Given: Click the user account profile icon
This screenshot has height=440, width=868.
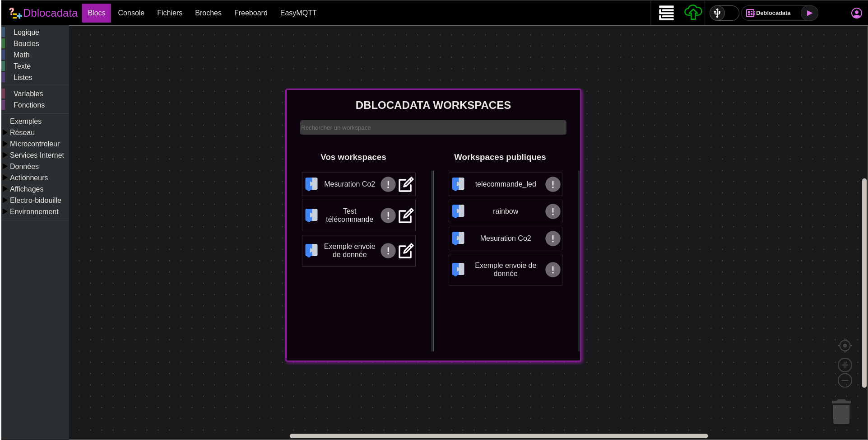Looking at the screenshot, I should pyautogui.click(x=856, y=13).
